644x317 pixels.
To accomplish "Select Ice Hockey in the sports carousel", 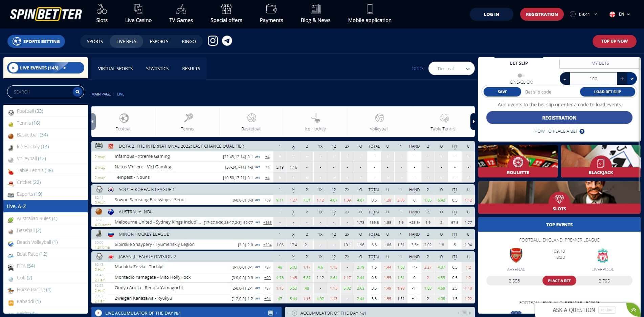I will click(315, 122).
